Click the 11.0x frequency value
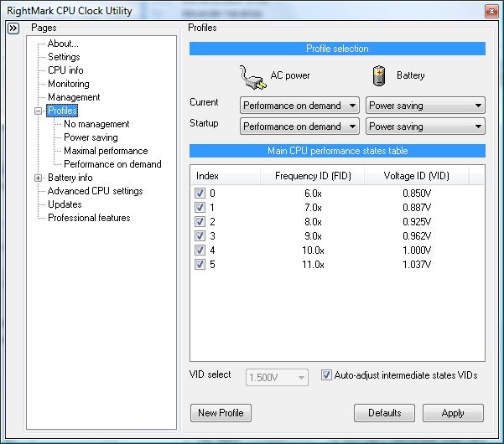 (313, 265)
